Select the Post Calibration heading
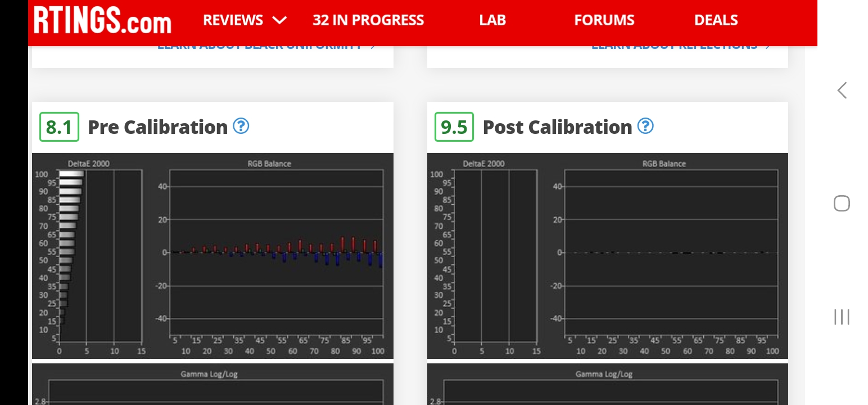This screenshot has width=868, height=405. pos(557,127)
